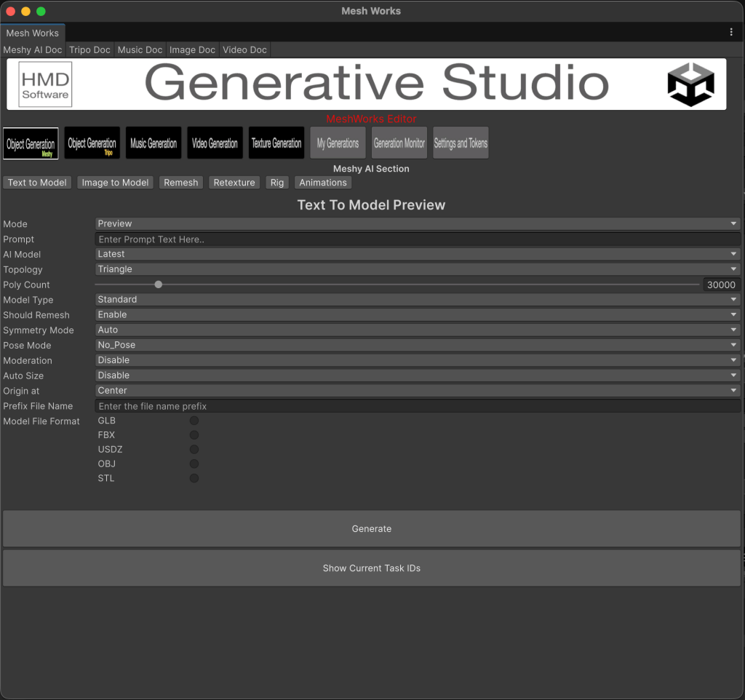Open the window kebab options menu
This screenshot has height=700, width=745.
[731, 32]
